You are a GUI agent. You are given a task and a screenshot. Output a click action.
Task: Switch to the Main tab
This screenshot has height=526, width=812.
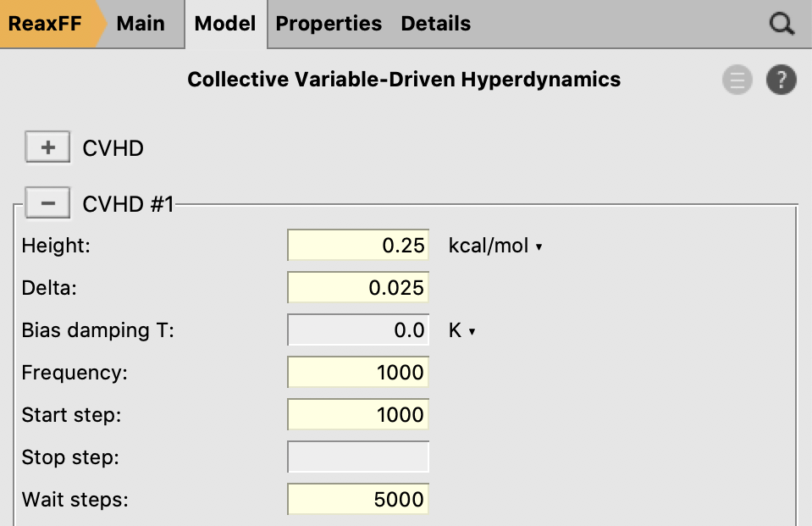[x=141, y=24]
